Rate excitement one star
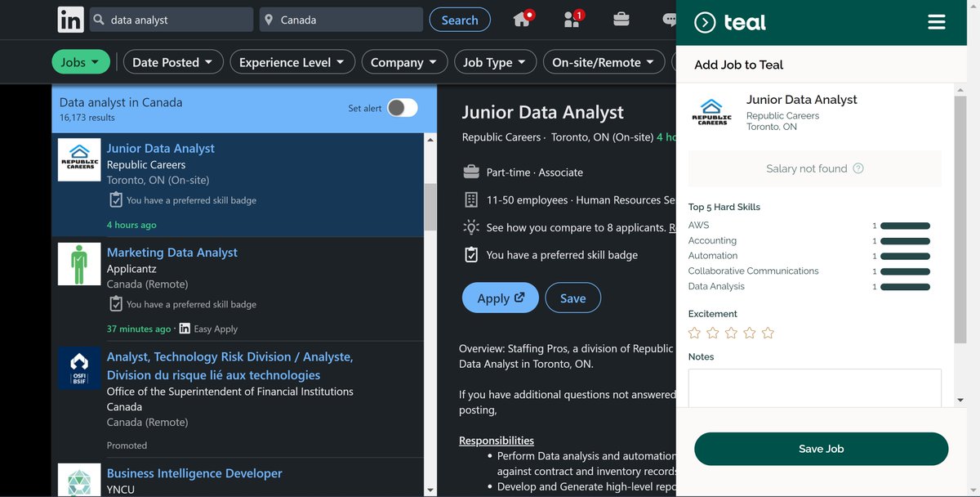This screenshot has width=980, height=497. tap(694, 333)
